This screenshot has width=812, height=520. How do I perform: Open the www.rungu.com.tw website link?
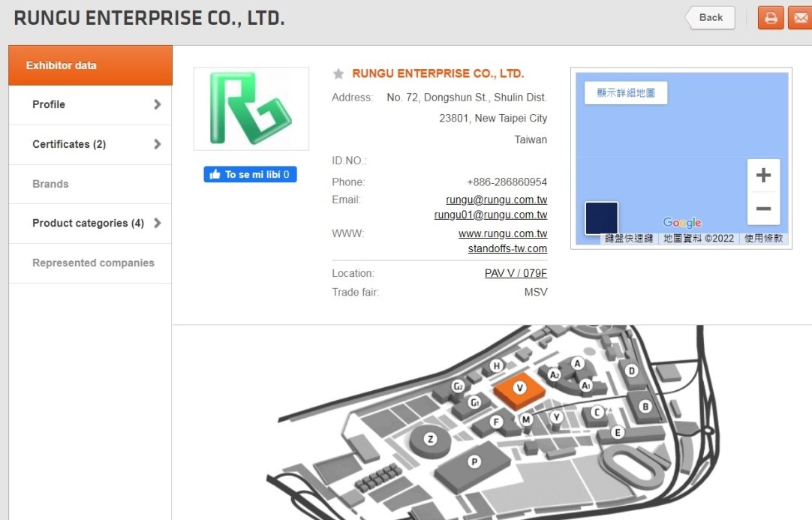tap(502, 233)
